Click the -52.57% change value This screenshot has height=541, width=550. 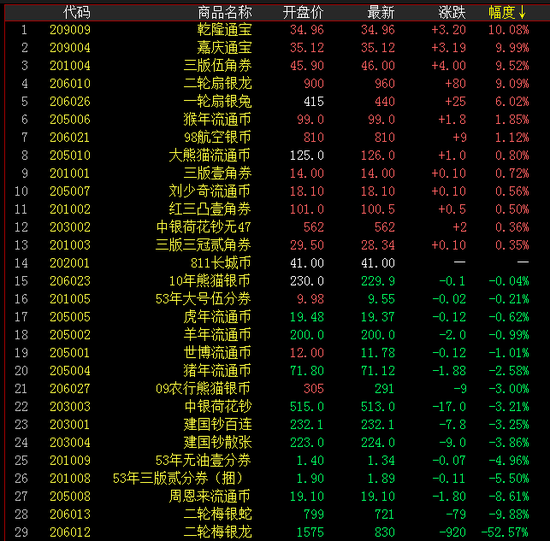click(505, 533)
